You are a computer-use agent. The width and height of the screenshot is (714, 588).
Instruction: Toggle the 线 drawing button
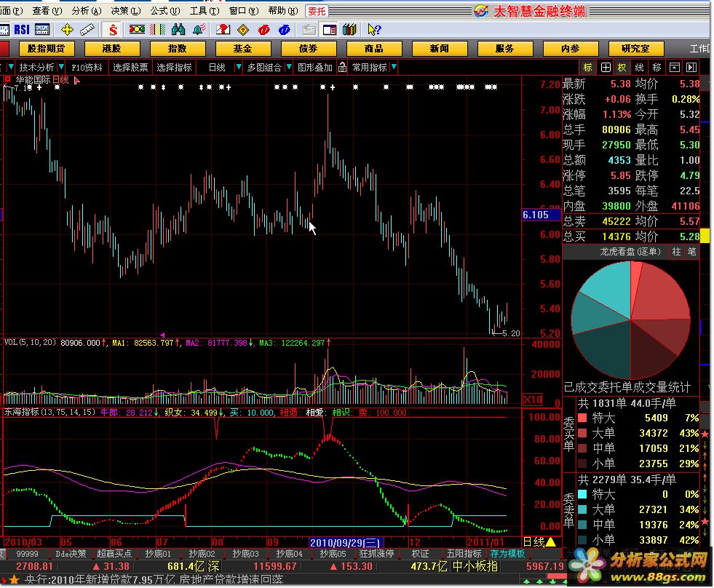pos(639,68)
